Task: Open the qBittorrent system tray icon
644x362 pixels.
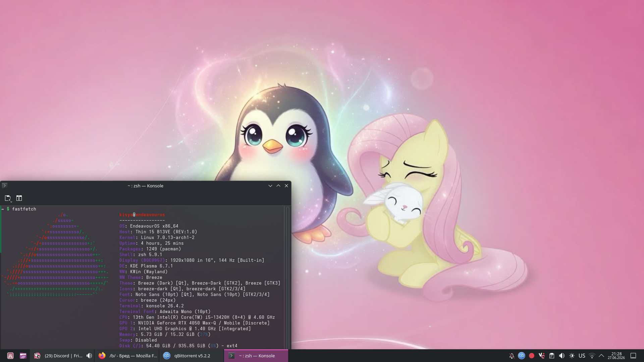Action: click(522, 356)
